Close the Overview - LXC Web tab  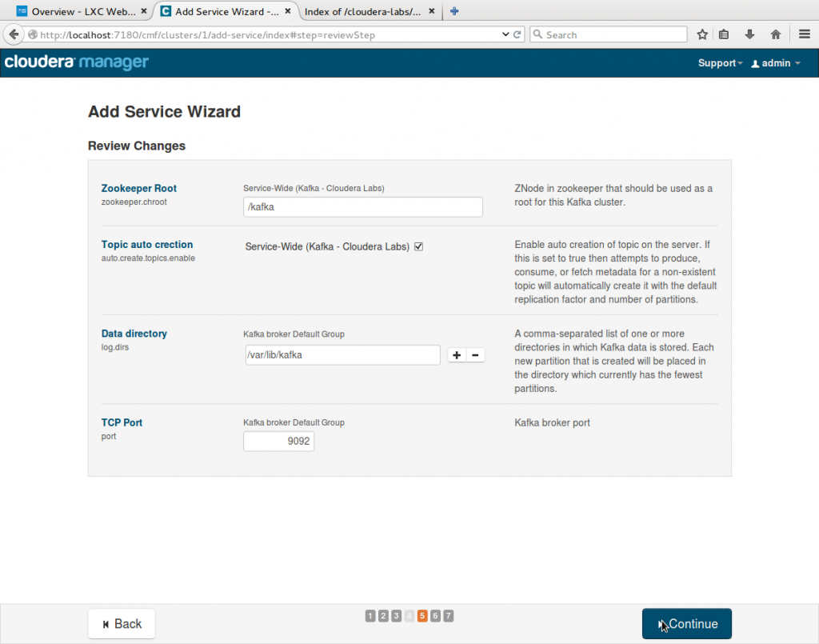coord(144,11)
